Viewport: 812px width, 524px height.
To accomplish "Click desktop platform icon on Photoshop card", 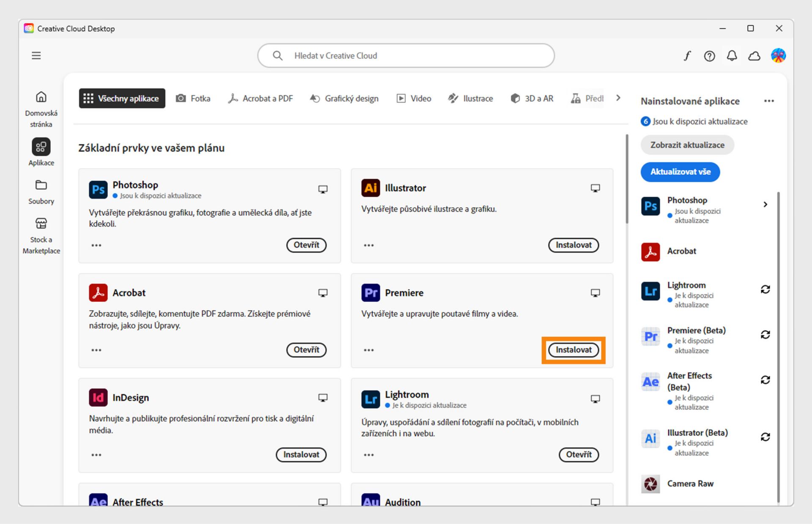I will point(323,189).
